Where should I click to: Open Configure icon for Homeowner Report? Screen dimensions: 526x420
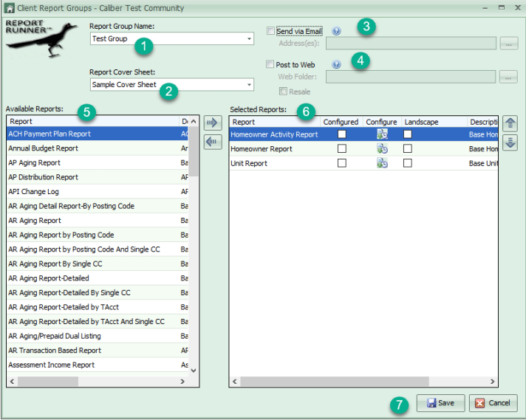[x=382, y=149]
